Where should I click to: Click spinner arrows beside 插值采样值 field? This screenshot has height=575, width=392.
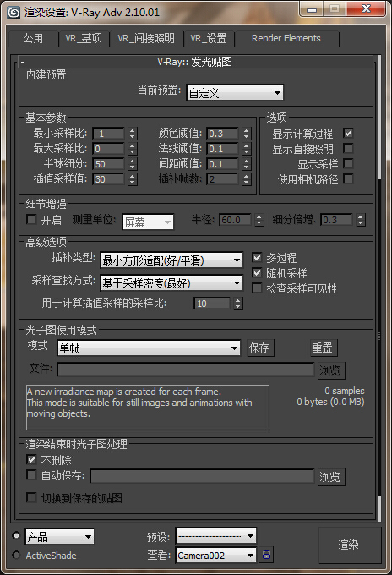pos(133,179)
